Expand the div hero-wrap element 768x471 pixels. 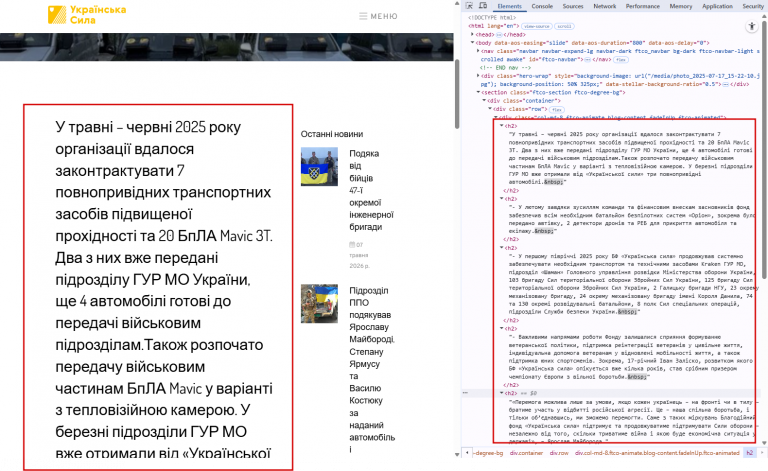(x=479, y=76)
